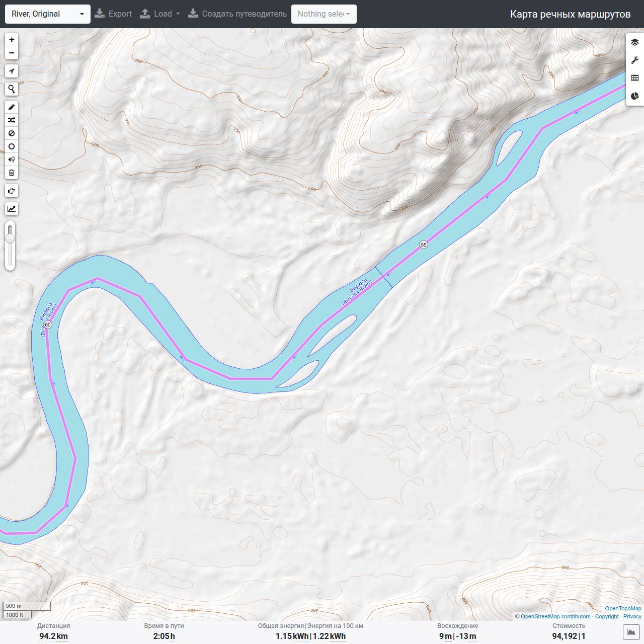Open the Load dropdown menu

coord(160,14)
